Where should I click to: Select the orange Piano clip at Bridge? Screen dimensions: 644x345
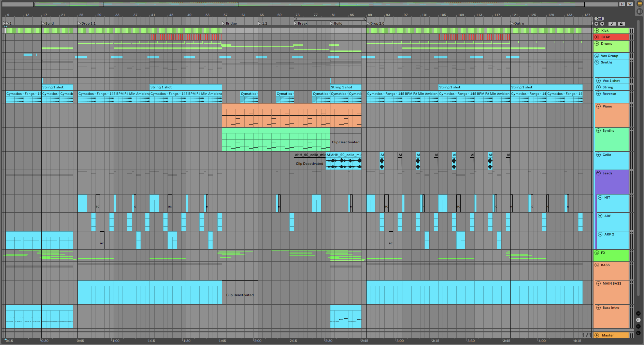click(x=240, y=115)
